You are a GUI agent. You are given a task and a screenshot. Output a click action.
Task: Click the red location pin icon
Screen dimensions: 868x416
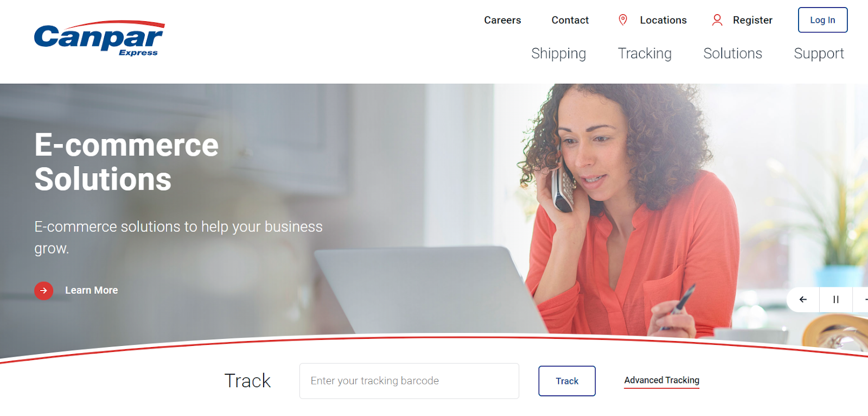click(623, 20)
